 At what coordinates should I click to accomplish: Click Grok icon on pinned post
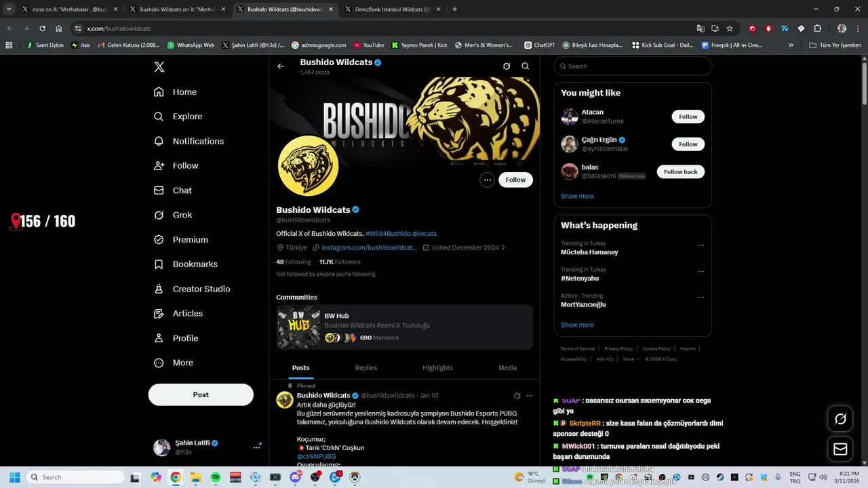pos(517,396)
